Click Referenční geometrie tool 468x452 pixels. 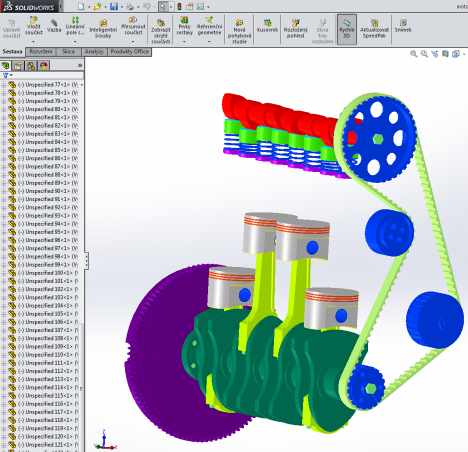209,26
